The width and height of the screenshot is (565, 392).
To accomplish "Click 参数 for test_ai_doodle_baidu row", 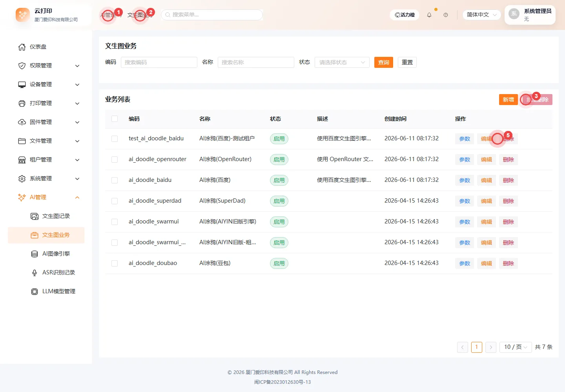I will pos(465,139).
